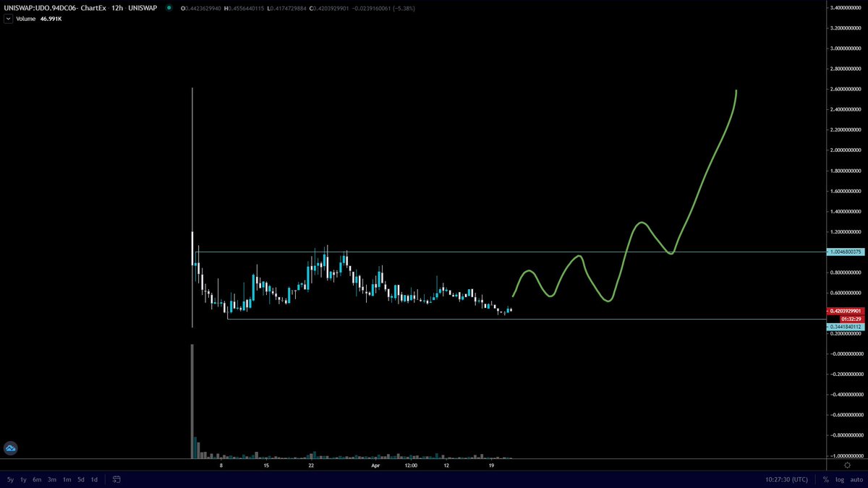Click the Volume value 46.991K

click(x=51, y=20)
